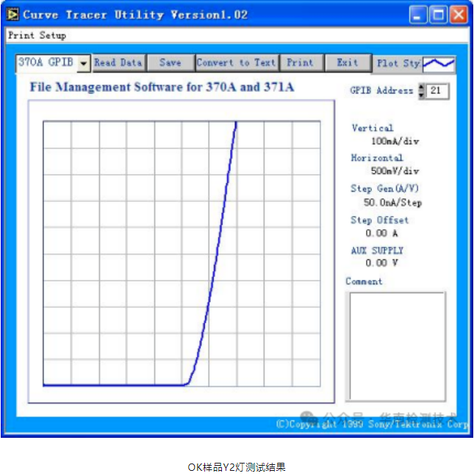The height and width of the screenshot is (476, 474).
Task: Minimize the Curve Tracer Utility window
Action: (419, 15)
